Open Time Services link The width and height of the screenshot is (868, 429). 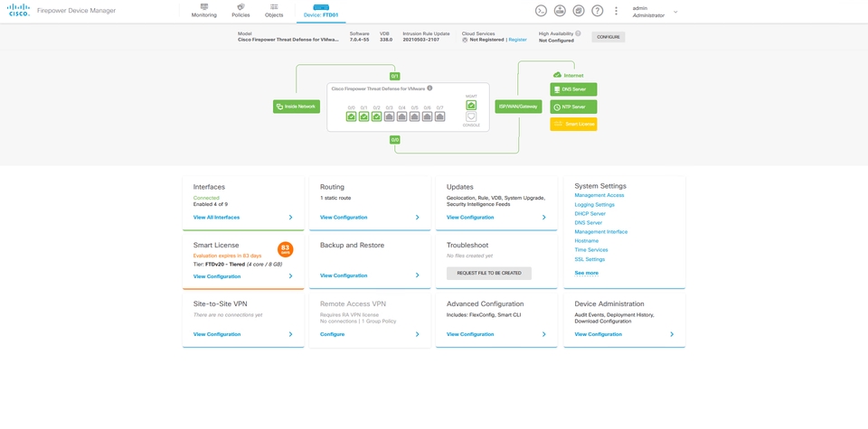pos(591,250)
